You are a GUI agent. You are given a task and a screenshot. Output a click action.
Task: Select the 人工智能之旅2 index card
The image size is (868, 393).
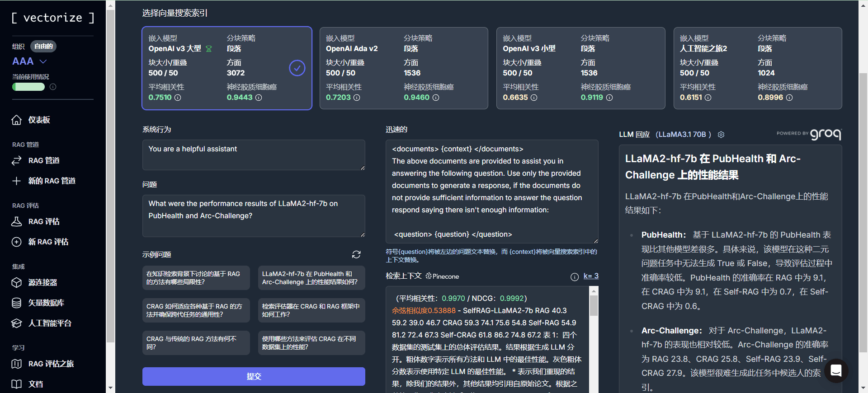point(758,68)
